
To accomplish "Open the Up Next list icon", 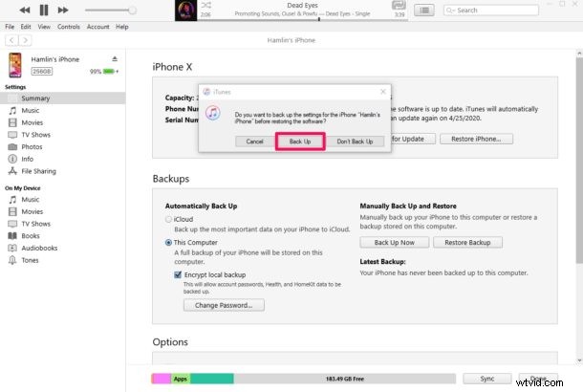I will [x=424, y=11].
